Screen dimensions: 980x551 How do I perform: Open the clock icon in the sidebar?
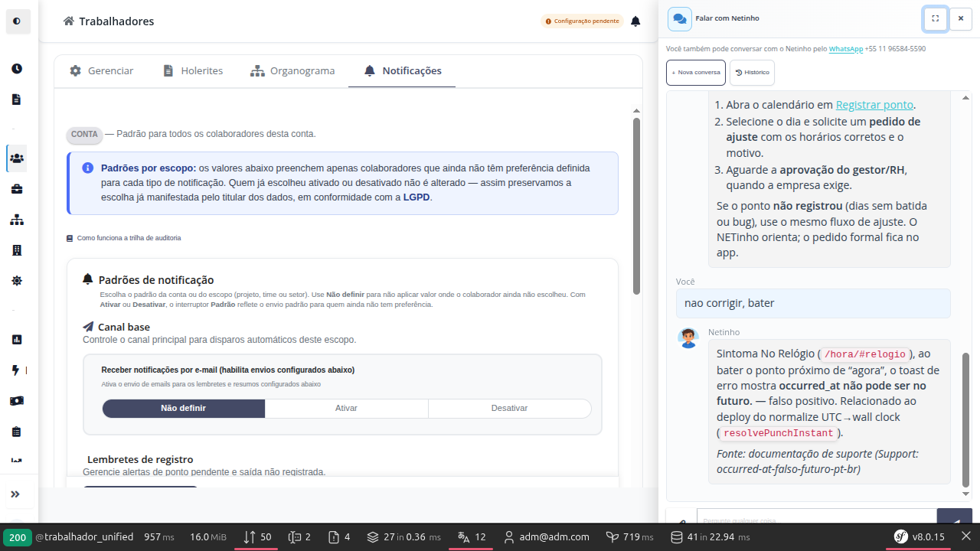tap(17, 69)
